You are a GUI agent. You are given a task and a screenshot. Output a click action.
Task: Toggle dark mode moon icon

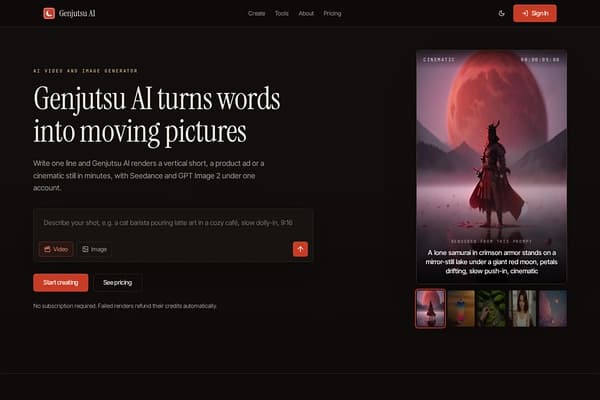coord(502,13)
